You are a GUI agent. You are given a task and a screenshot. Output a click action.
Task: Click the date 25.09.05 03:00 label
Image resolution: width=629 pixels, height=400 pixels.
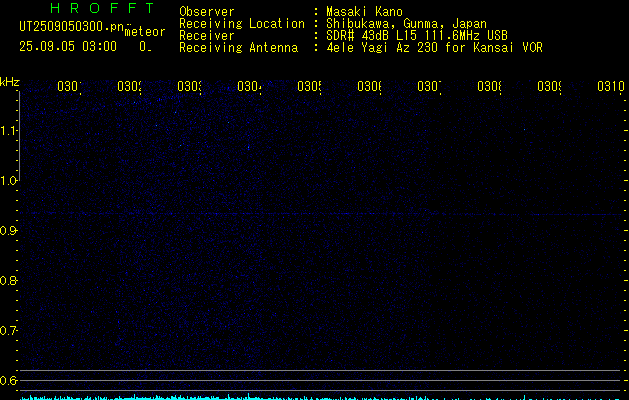(x=68, y=46)
